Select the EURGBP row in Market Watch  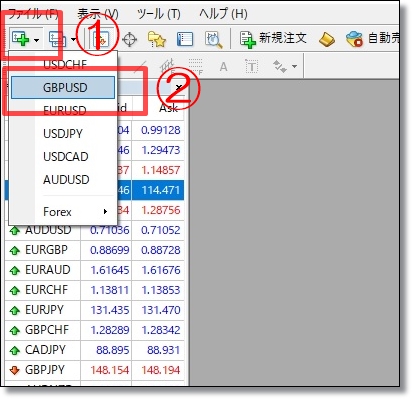pyautogui.click(x=95, y=250)
